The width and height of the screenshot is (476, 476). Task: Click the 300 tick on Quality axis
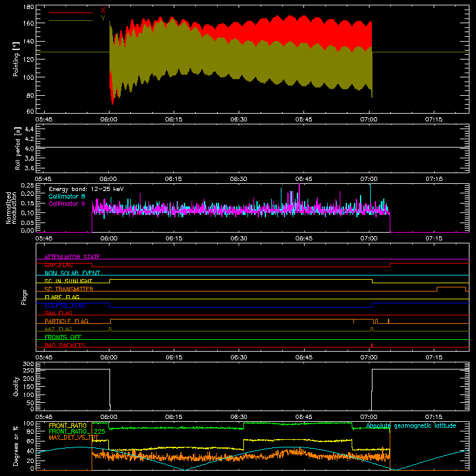[x=29, y=364]
